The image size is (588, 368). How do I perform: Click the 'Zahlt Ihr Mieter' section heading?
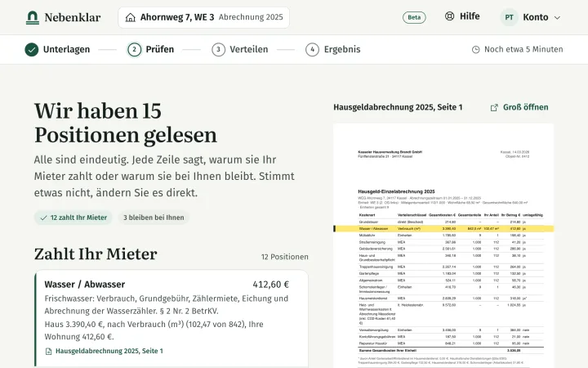(x=96, y=254)
